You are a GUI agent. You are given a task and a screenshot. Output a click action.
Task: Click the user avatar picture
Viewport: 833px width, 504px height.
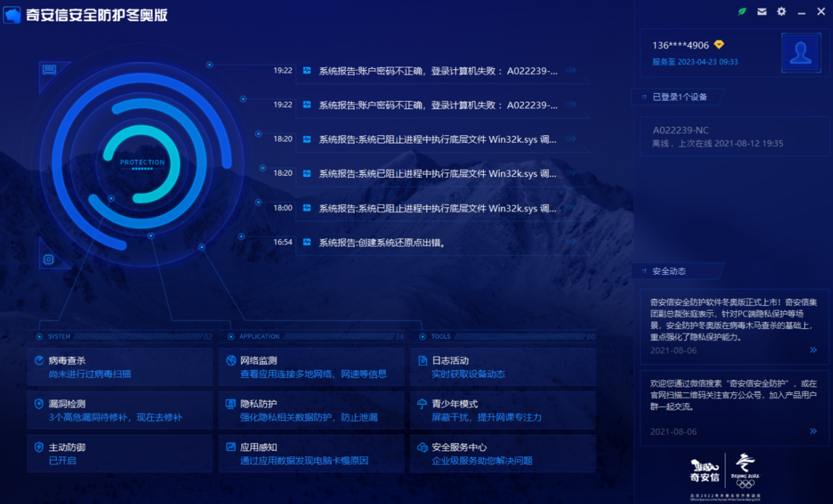tap(801, 53)
